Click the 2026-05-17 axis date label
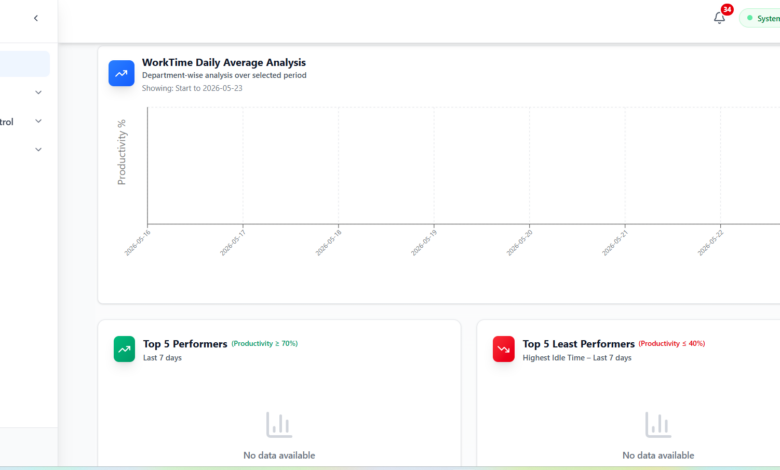780x470 pixels. click(x=233, y=243)
